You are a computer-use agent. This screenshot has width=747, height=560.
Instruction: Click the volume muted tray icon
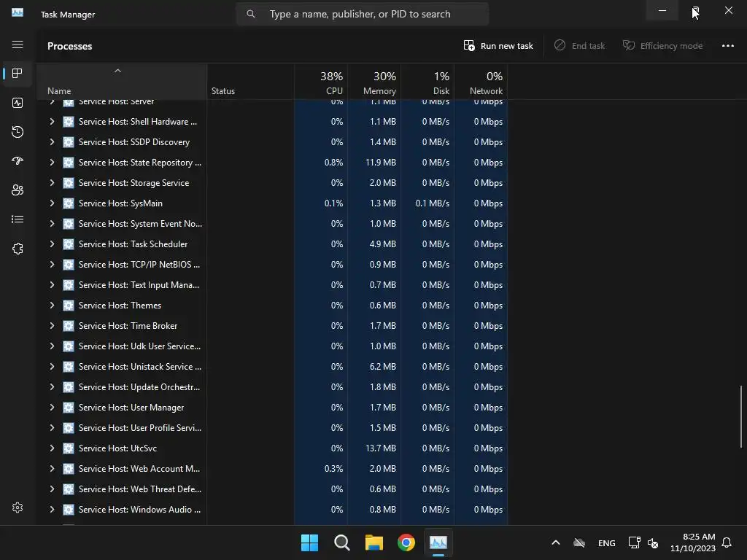653,542
